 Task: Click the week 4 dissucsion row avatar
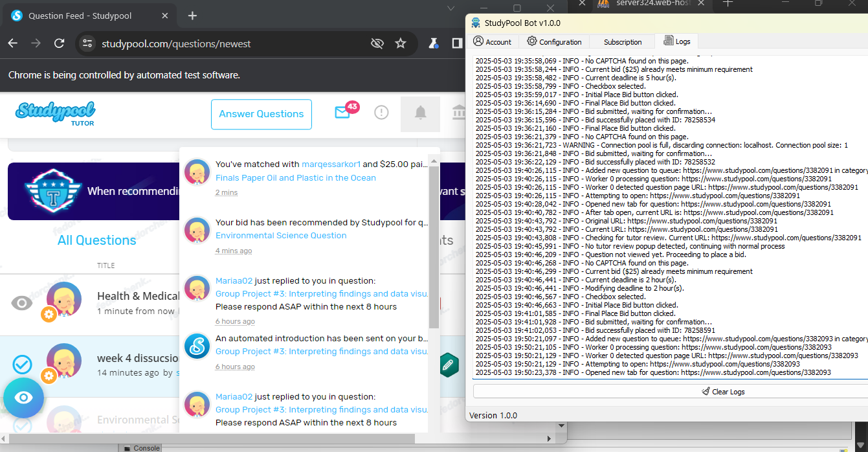(x=64, y=361)
